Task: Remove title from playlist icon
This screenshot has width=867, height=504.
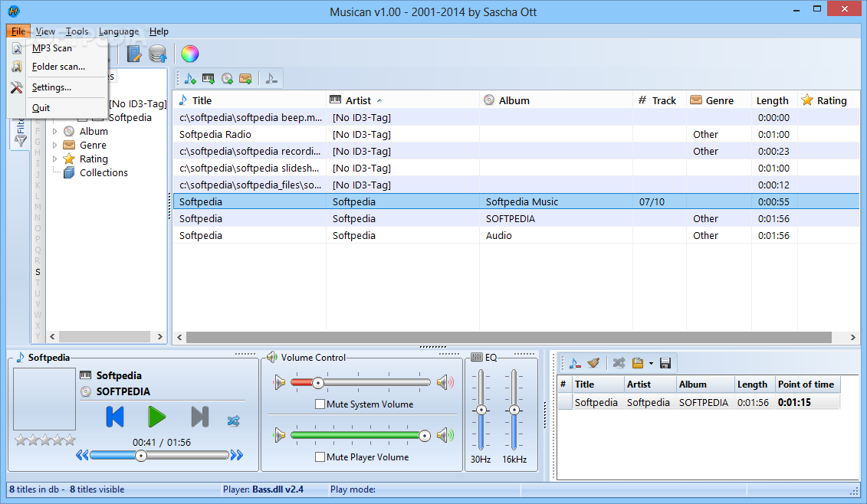Action: 574,363
